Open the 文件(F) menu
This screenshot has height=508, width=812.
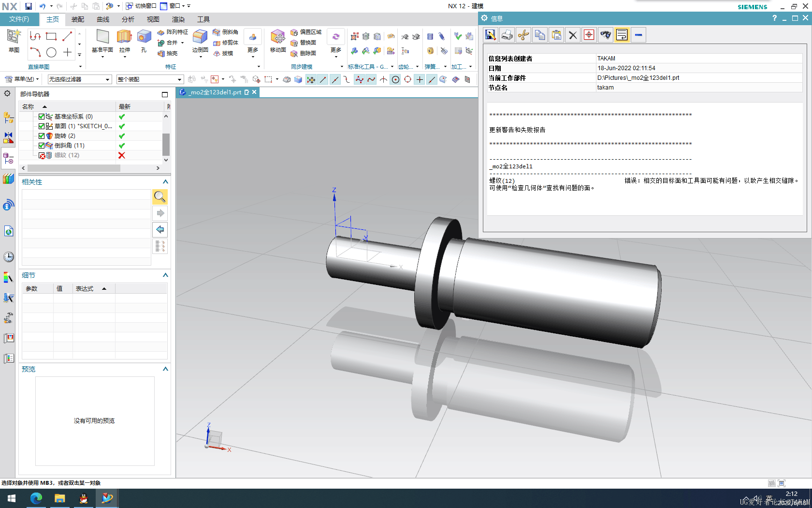pyautogui.click(x=19, y=19)
